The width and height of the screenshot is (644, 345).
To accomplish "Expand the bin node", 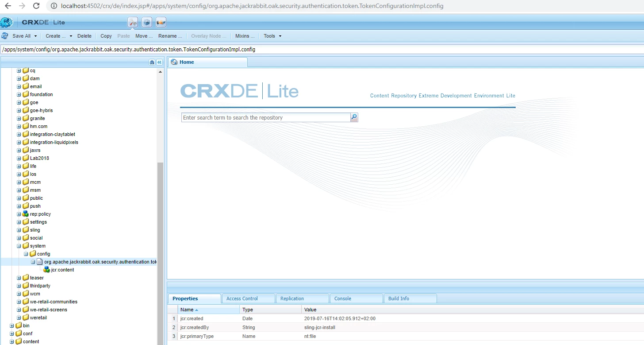I will click(x=12, y=326).
